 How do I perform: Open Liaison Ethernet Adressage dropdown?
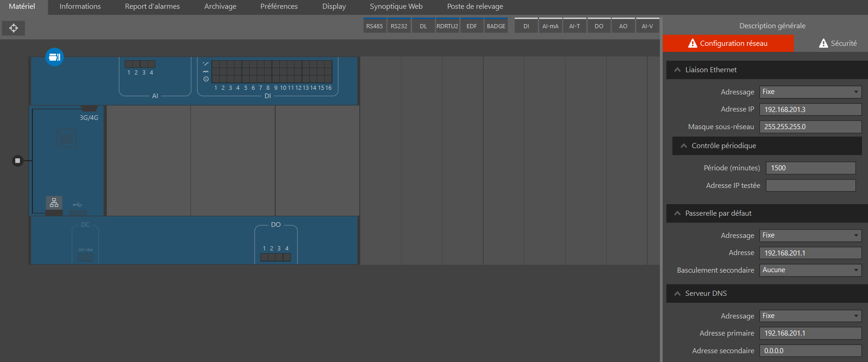coord(810,92)
